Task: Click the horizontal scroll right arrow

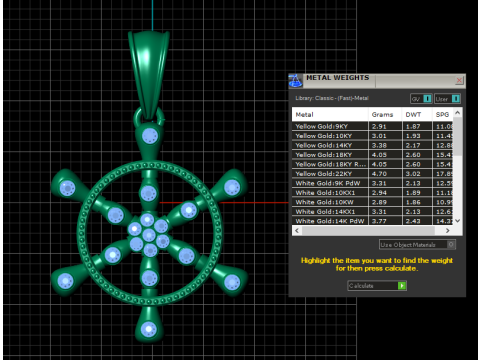Action: (448, 231)
